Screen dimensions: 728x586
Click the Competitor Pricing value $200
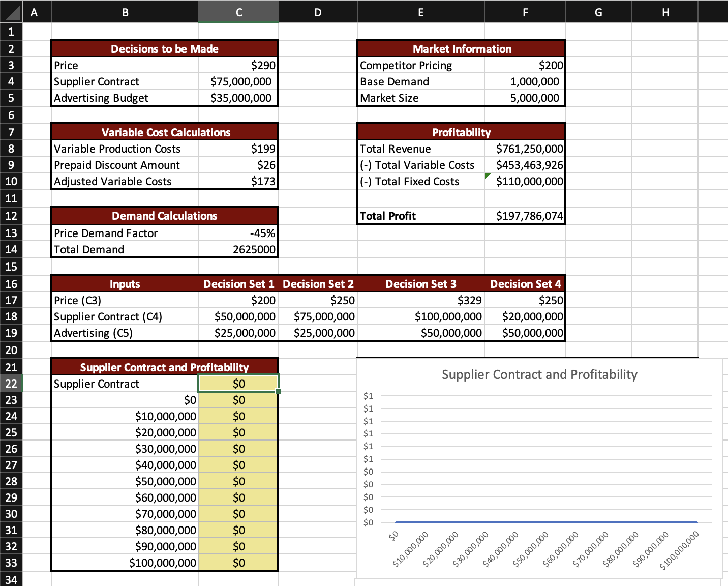(x=551, y=65)
